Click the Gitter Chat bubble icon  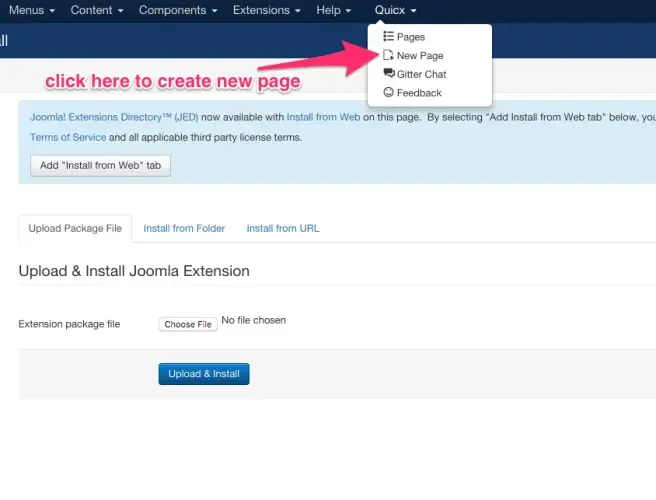[x=389, y=74]
